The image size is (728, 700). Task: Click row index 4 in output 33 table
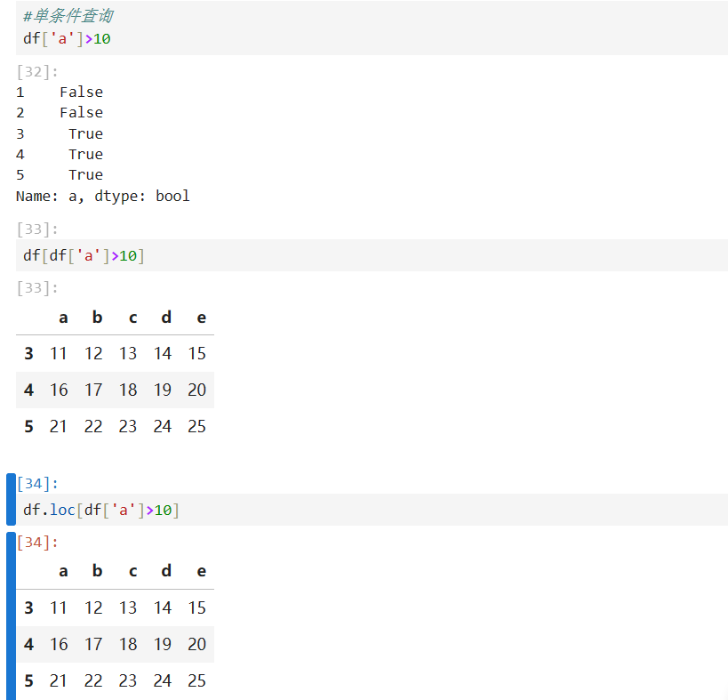[x=28, y=390]
